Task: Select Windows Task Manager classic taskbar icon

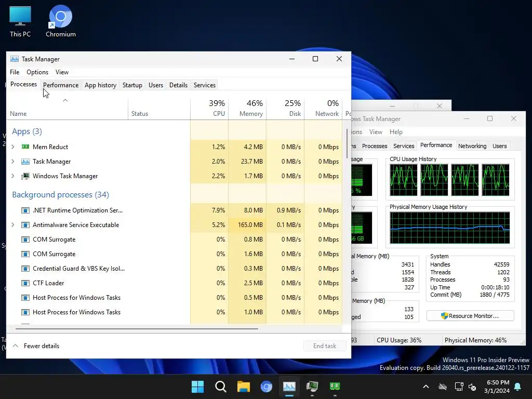Action: 312,387
